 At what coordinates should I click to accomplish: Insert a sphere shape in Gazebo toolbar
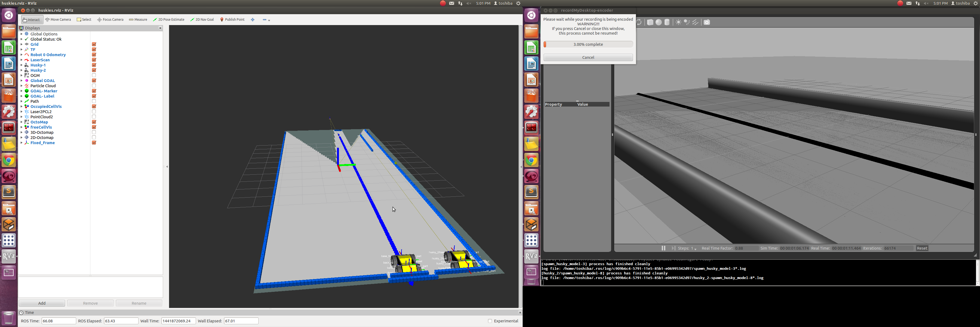[659, 22]
